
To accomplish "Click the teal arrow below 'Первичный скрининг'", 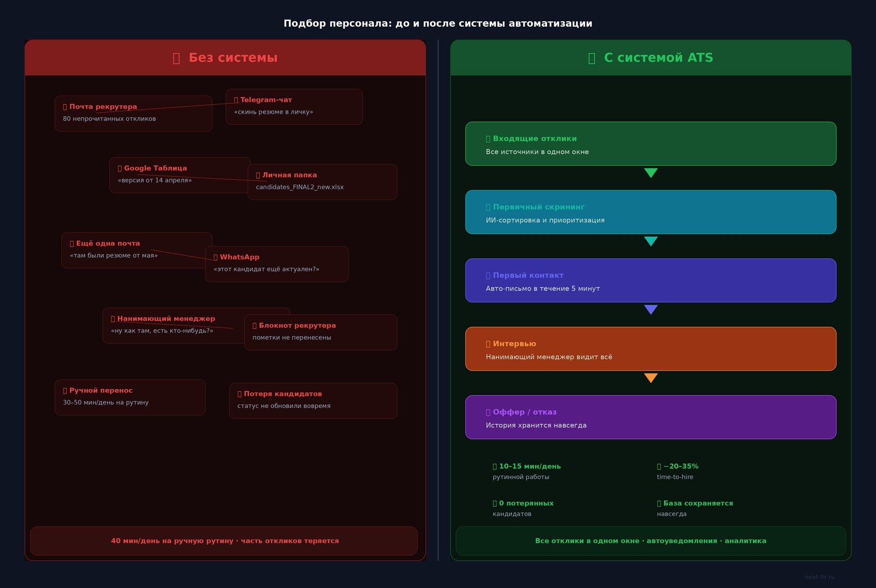I will tap(651, 241).
